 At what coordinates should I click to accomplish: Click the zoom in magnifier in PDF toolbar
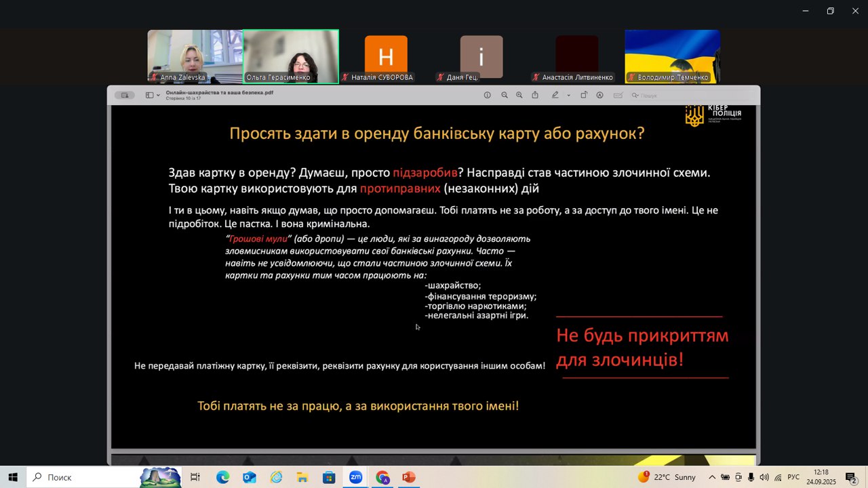tap(519, 96)
